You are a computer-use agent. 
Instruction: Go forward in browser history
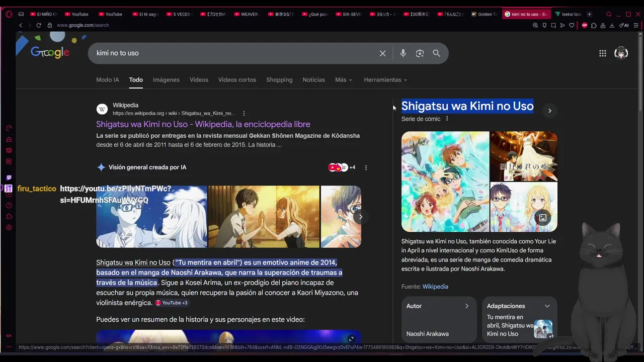pyautogui.click(x=29, y=25)
